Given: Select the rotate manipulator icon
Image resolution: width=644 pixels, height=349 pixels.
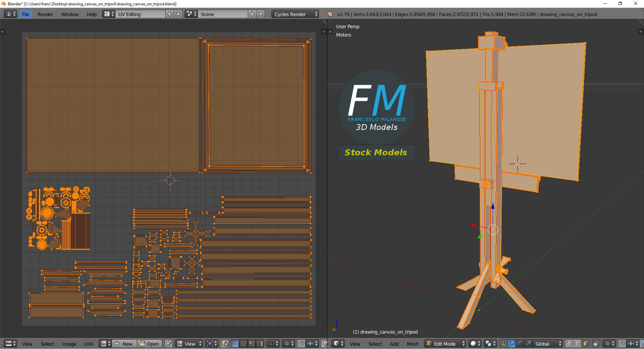Looking at the screenshot, I should 520,344.
